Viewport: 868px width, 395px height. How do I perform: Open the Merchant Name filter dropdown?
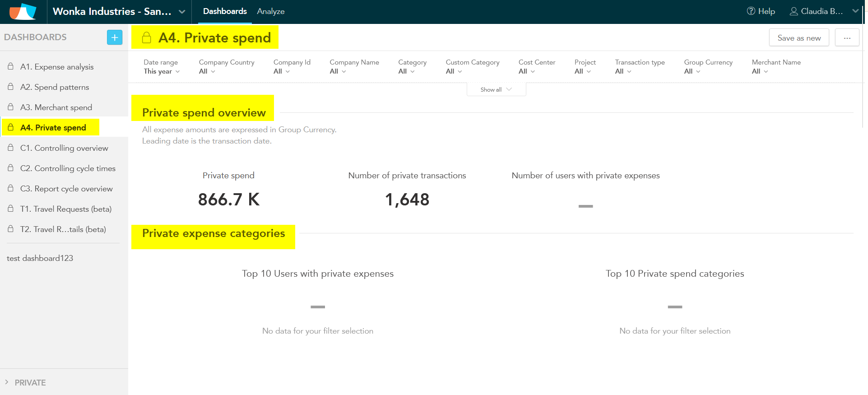[x=775, y=67]
